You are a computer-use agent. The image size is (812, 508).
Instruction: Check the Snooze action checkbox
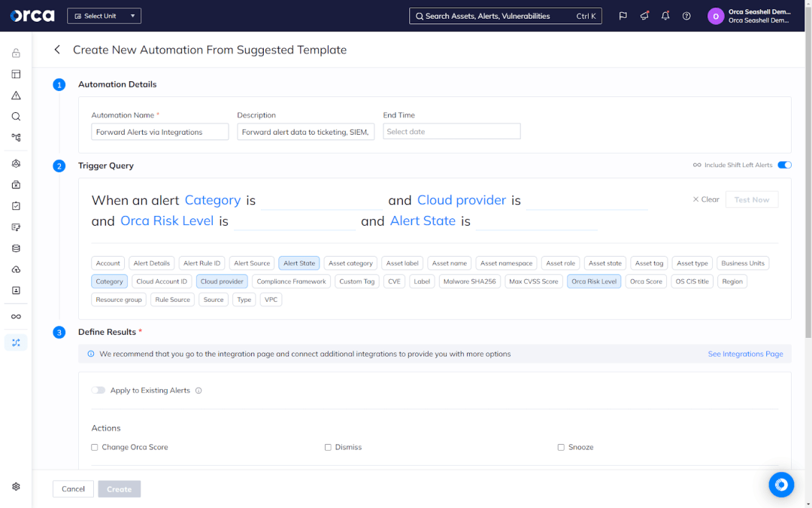[x=561, y=447]
